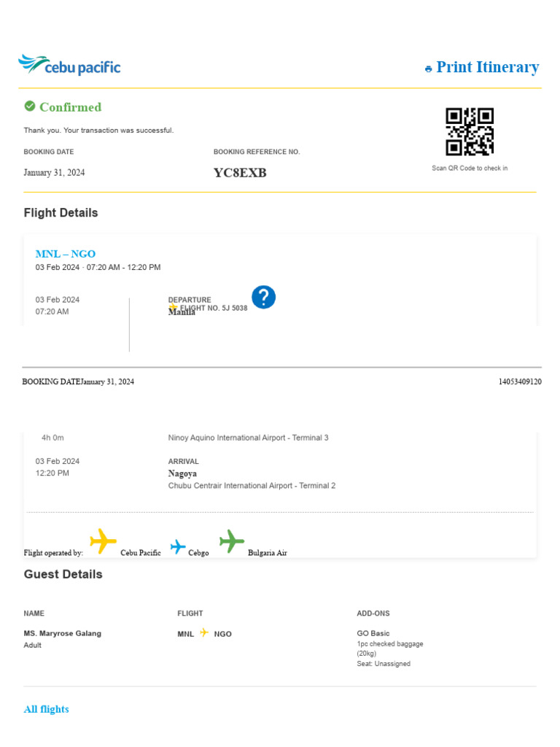Click the green Bulgaria Air plane icon
This screenshot has width=560, height=747.
point(231,541)
